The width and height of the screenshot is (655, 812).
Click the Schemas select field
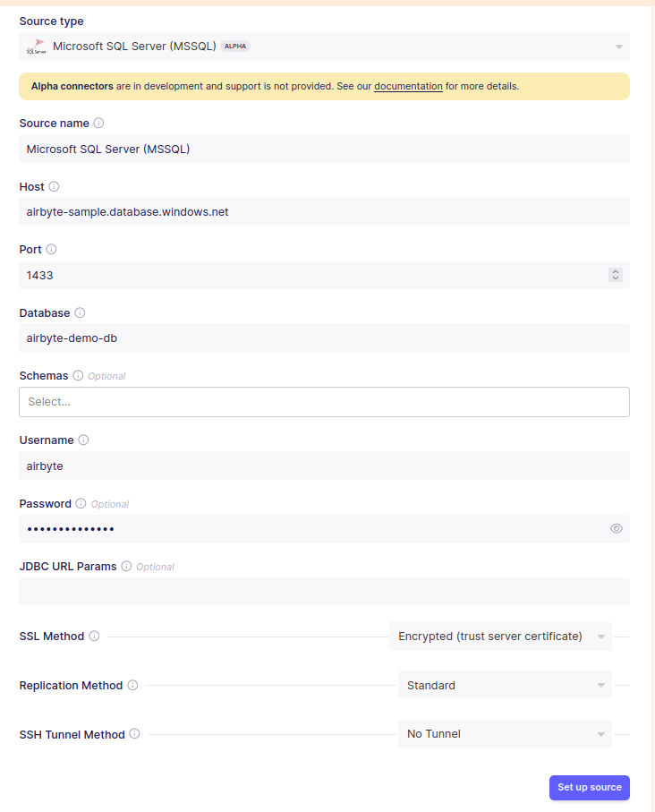point(322,401)
